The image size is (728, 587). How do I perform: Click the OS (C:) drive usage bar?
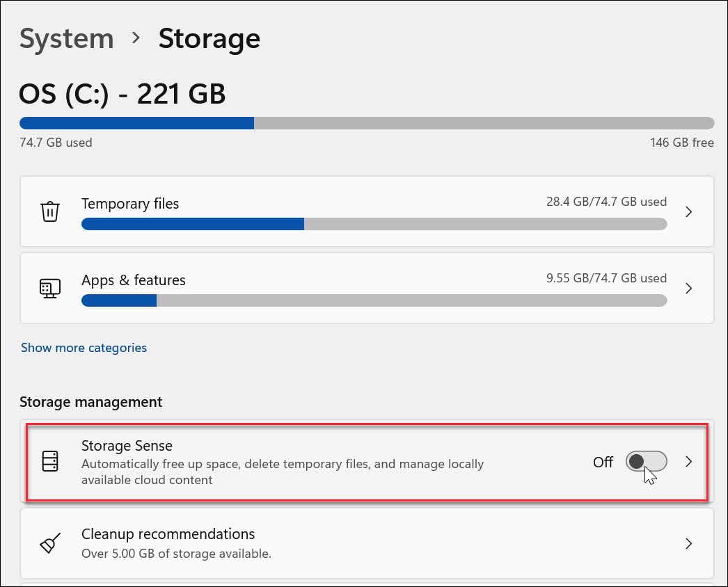click(x=367, y=123)
